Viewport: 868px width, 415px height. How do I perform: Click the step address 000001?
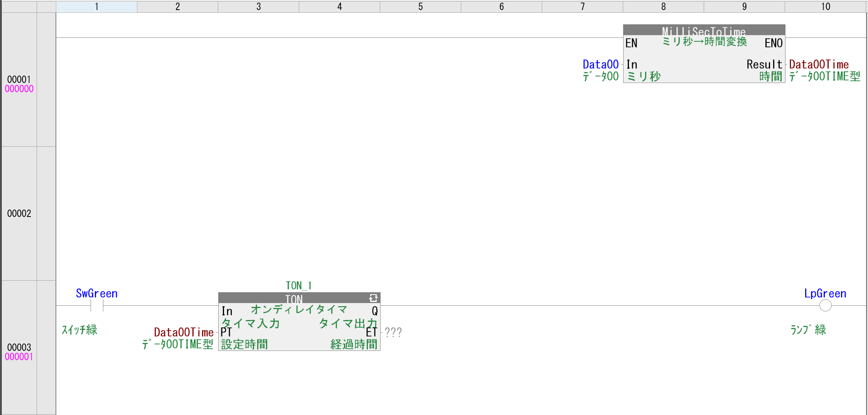(19, 357)
